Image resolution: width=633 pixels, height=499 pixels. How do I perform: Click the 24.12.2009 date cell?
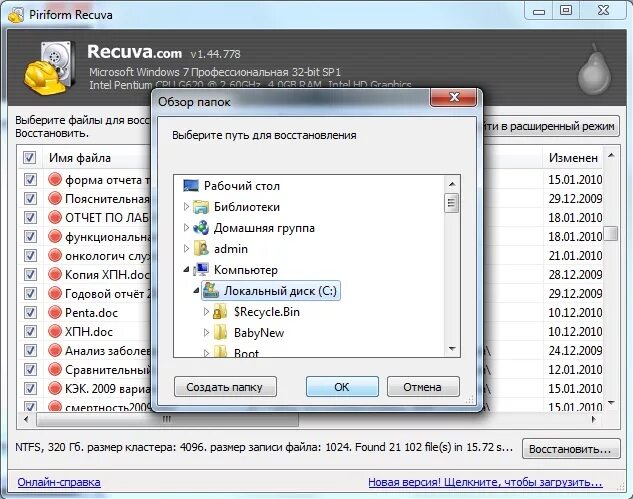pyautogui.click(x=575, y=350)
